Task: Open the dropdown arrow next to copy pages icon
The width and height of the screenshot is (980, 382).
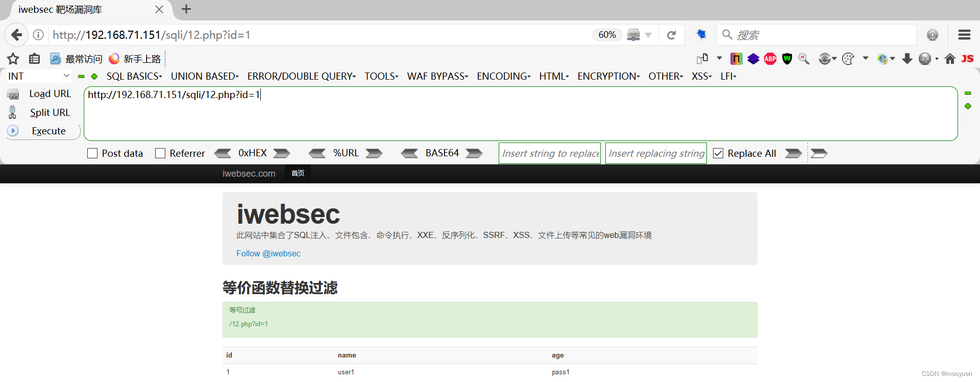Action: [x=719, y=58]
